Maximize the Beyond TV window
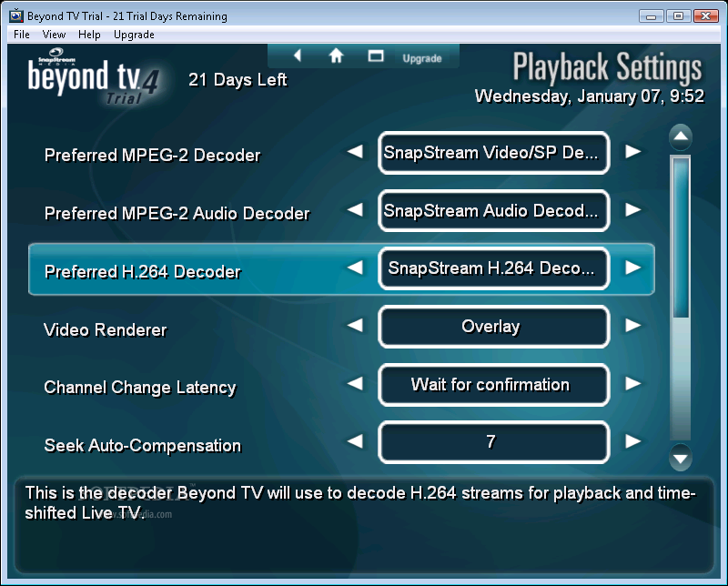 pos(678,15)
